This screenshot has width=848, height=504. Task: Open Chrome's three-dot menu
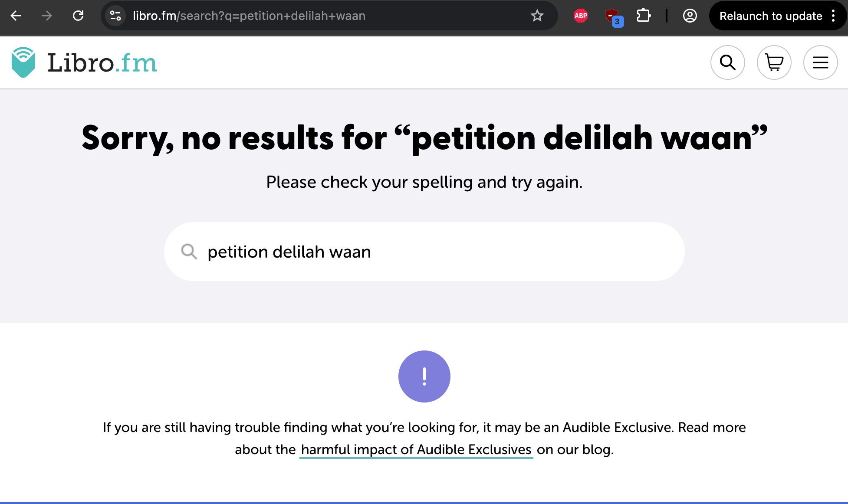pyautogui.click(x=833, y=16)
